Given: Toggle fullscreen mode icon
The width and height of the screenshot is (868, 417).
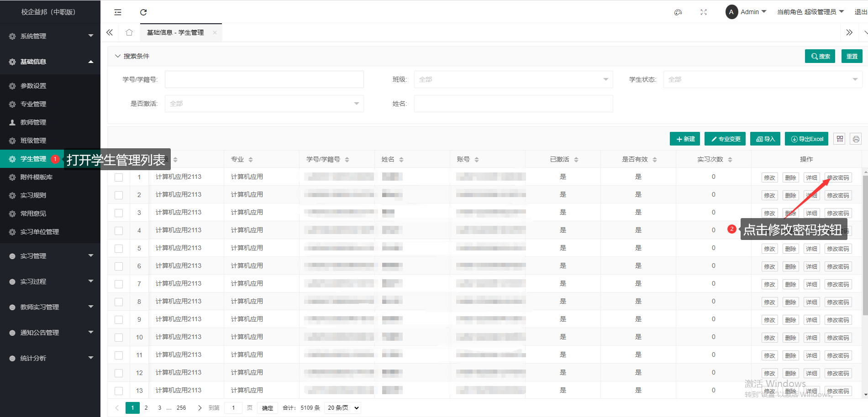Looking at the screenshot, I should (704, 12).
